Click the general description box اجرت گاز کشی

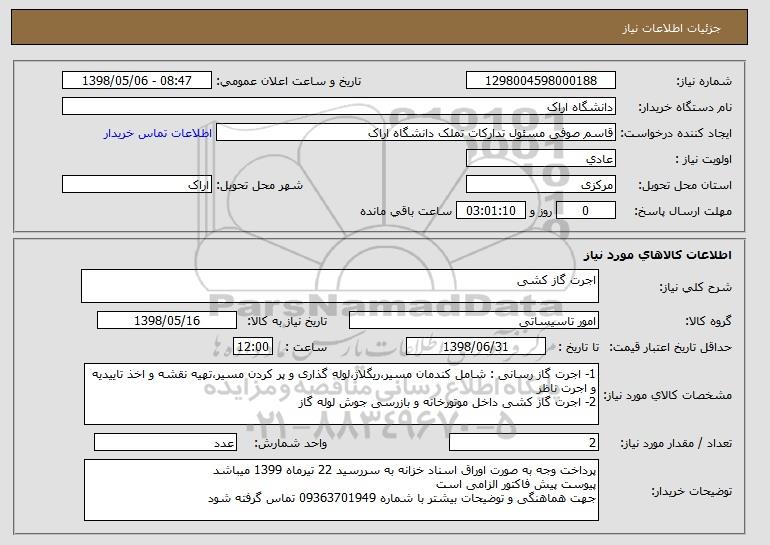(340, 286)
